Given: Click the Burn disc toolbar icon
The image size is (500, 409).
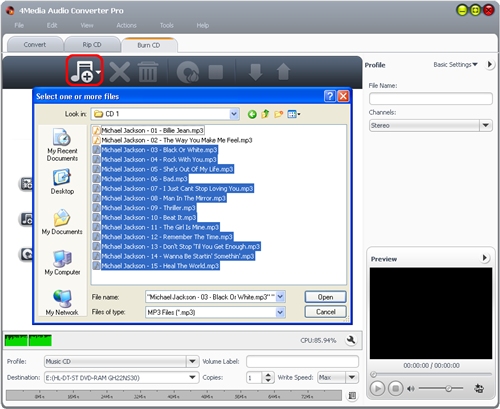Looking at the screenshot, I should coord(188,71).
